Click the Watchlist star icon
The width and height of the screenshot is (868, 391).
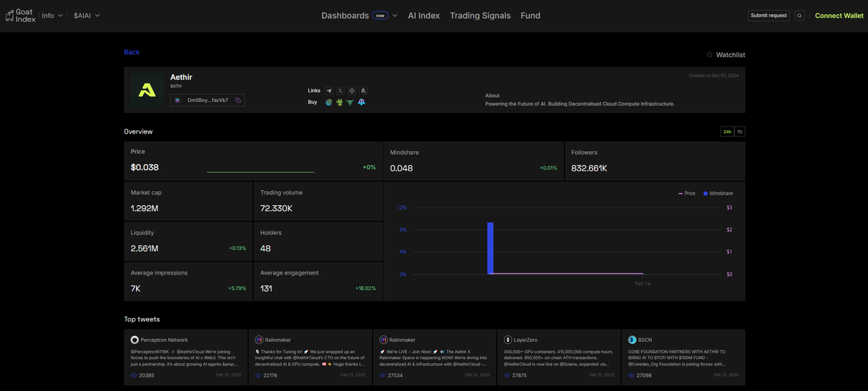point(710,54)
